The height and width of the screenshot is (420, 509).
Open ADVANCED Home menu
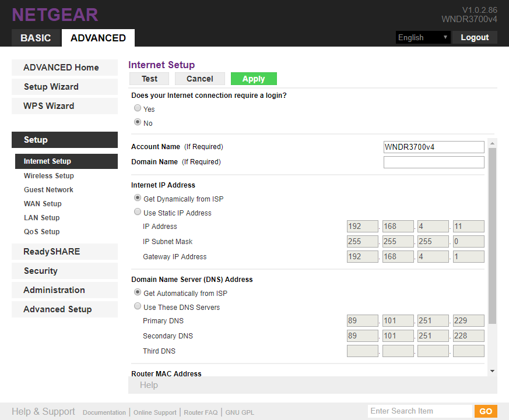[x=65, y=68]
